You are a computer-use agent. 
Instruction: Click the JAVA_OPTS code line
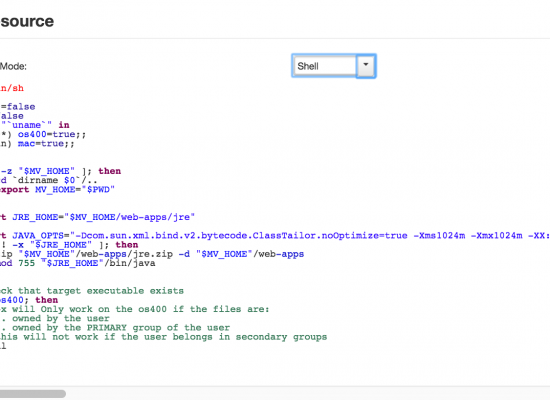pyautogui.click(x=275, y=235)
